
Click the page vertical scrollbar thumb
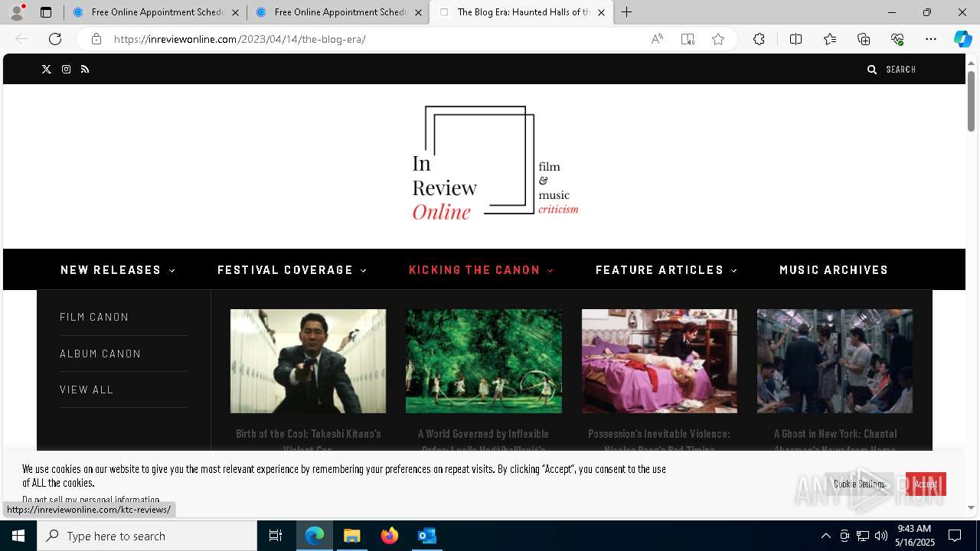tap(971, 101)
